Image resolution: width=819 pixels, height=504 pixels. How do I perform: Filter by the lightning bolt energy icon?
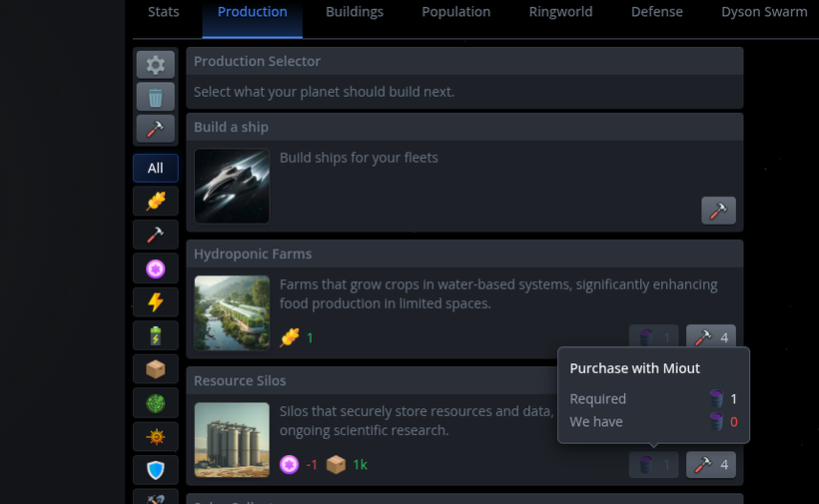click(156, 302)
